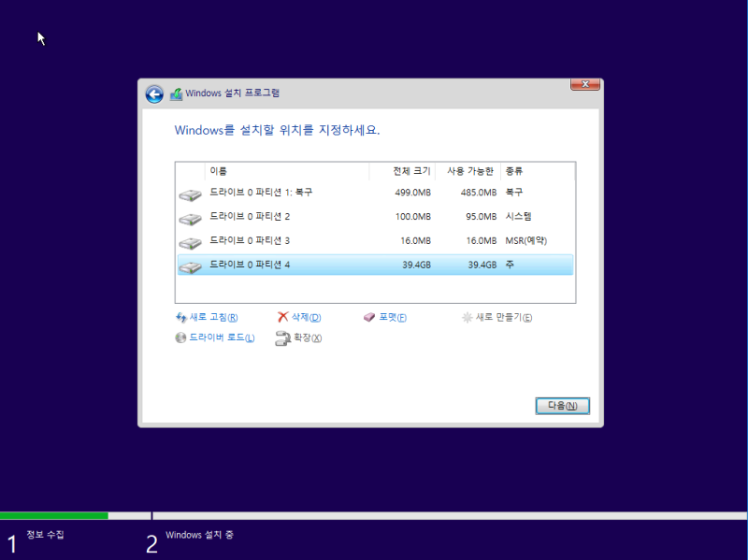Click step 2 Windows 설치 중 label
This screenshot has height=560, width=748.
coord(199,535)
